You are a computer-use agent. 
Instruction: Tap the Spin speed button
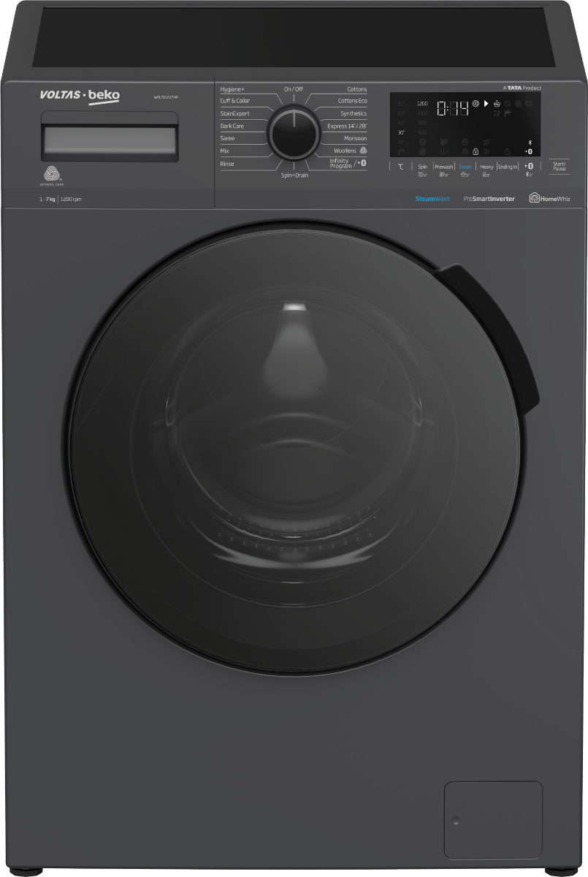(422, 170)
